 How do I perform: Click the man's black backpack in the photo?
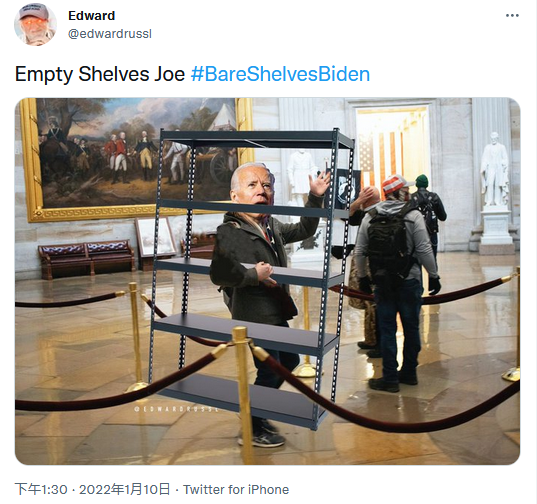click(389, 244)
